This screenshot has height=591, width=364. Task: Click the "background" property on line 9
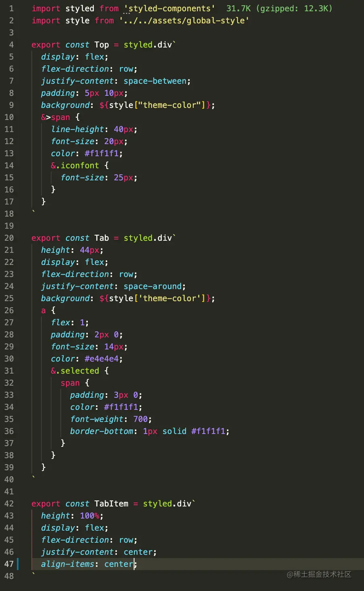point(65,105)
